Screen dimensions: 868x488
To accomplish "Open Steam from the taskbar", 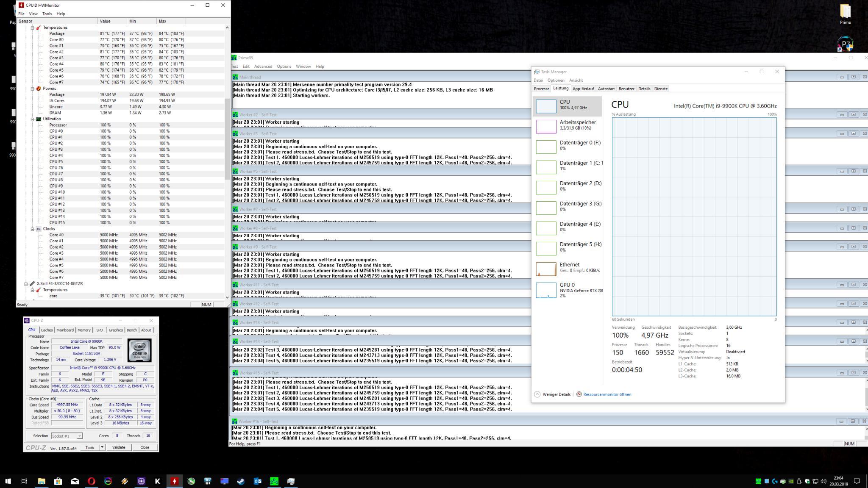I will coord(241,481).
